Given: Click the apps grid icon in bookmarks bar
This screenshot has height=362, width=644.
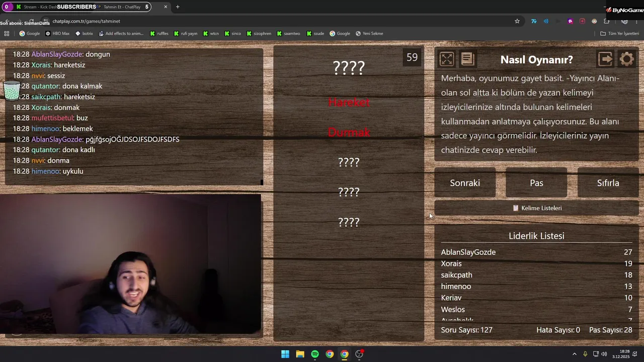Looking at the screenshot, I should [x=7, y=34].
